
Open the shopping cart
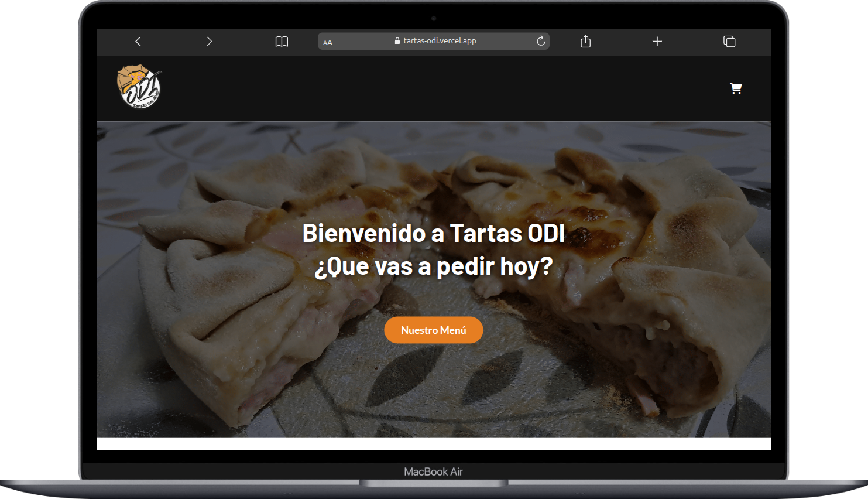click(x=736, y=88)
